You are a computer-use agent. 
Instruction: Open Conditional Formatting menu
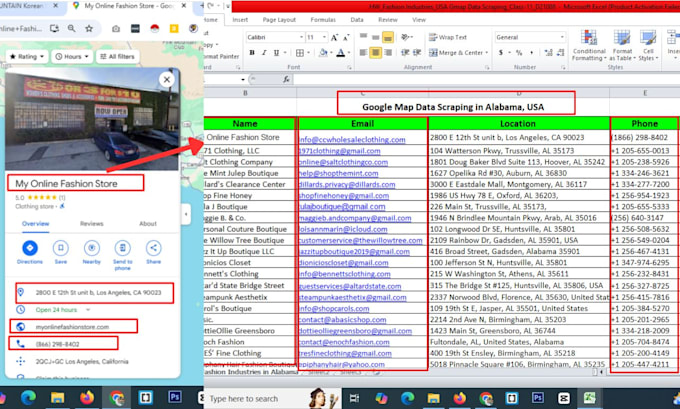point(588,45)
